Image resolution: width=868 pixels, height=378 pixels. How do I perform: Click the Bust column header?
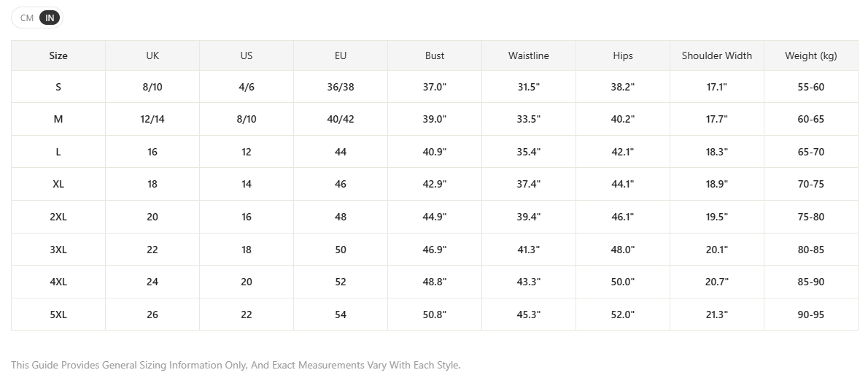[x=435, y=55]
